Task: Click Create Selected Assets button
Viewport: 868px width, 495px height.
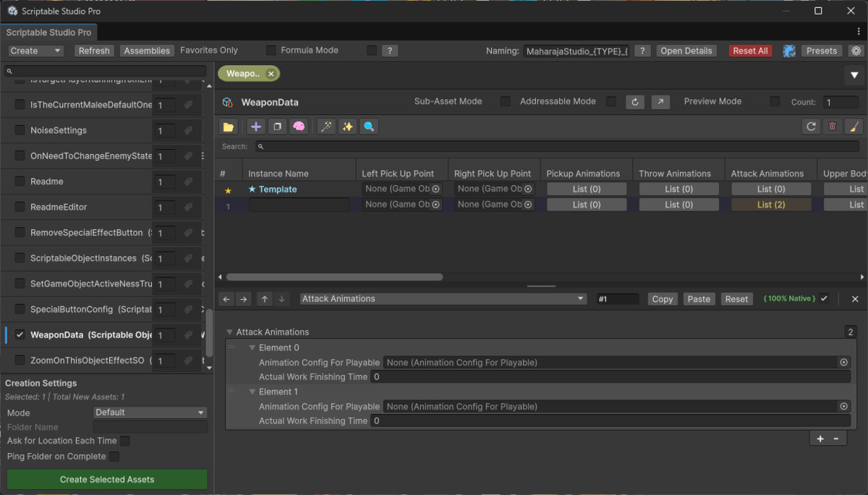Action: 107,479
